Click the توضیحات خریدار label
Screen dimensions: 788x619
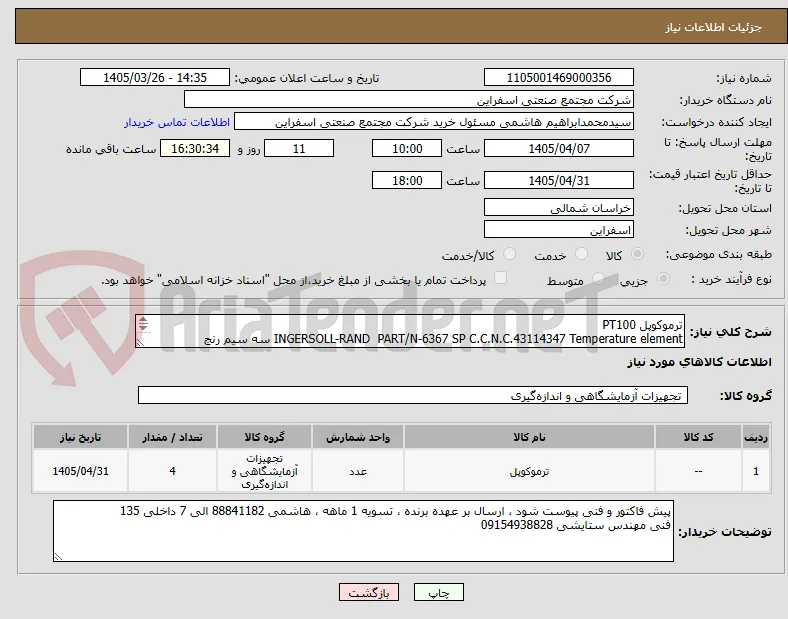tap(725, 532)
